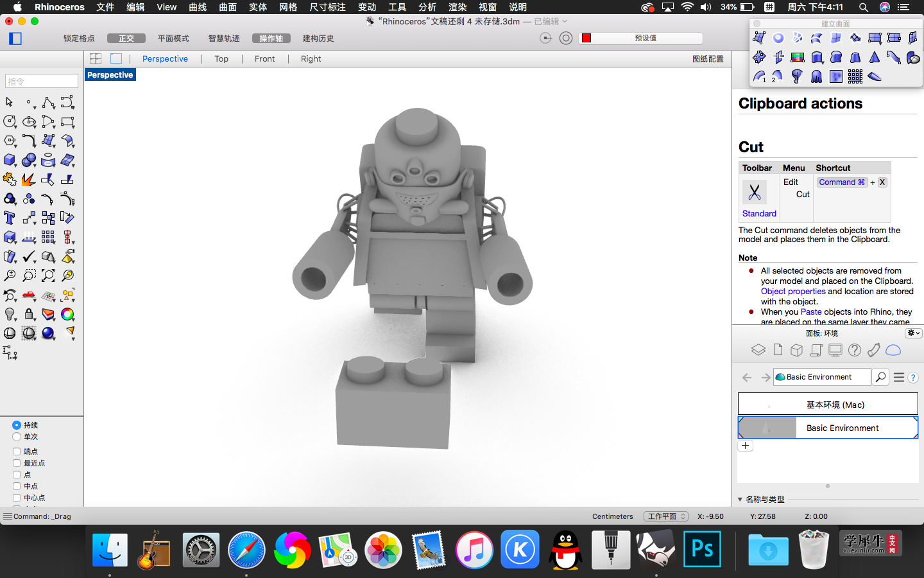Open the 渲染 menu
Image resolution: width=924 pixels, height=578 pixels.
(x=458, y=7)
